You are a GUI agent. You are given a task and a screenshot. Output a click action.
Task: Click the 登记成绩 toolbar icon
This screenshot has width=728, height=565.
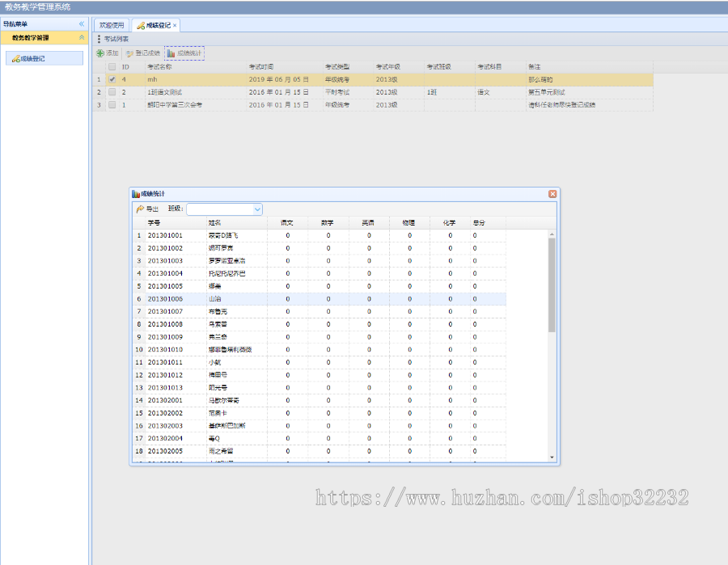[129, 53]
